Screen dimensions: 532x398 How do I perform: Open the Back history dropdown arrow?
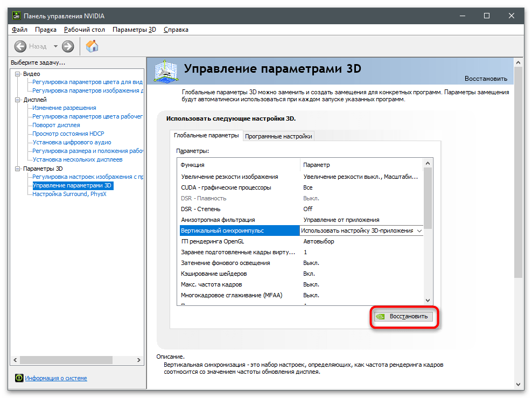click(55, 46)
